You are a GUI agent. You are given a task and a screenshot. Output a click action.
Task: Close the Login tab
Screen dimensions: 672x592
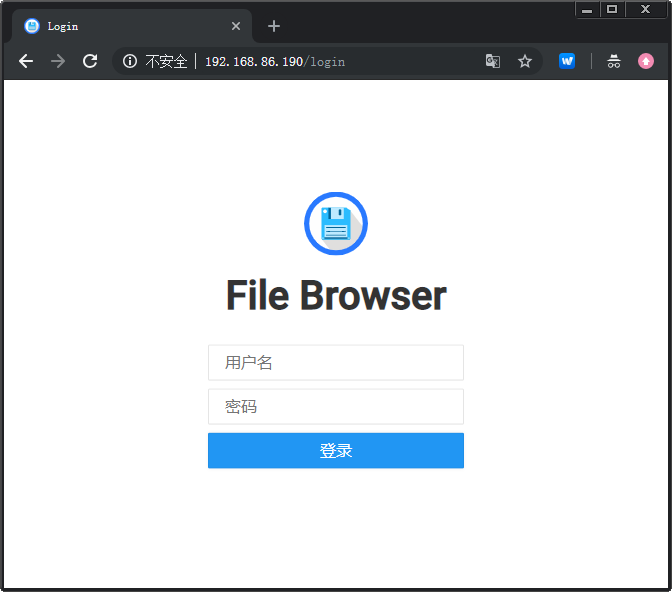click(236, 26)
